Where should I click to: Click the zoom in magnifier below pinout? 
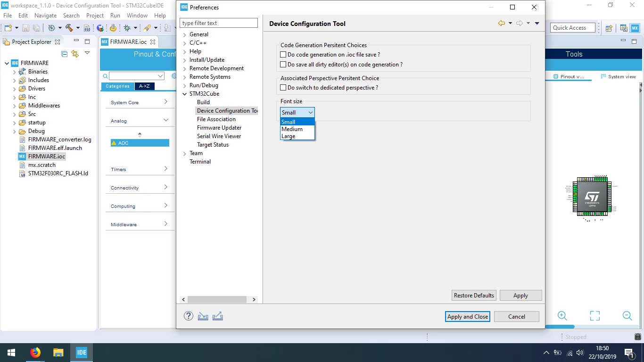click(x=562, y=316)
